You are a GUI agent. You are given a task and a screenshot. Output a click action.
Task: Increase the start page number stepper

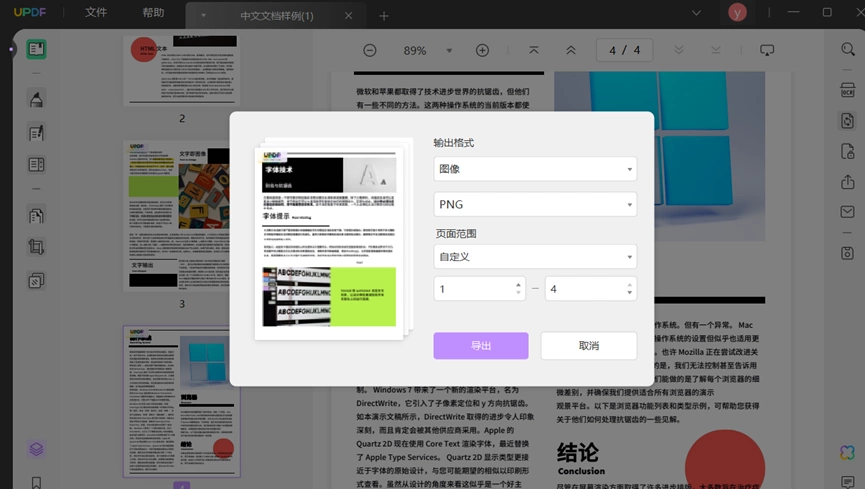[x=518, y=285]
